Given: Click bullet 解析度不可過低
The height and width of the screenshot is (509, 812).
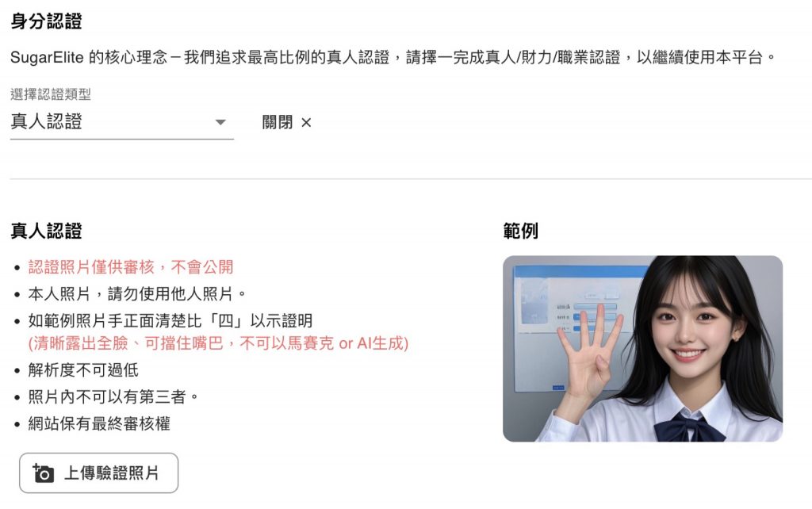Looking at the screenshot, I should 83,370.
